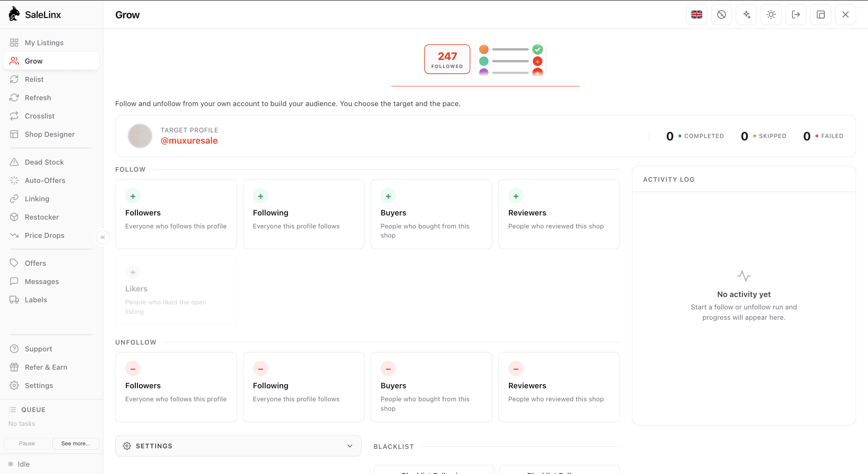The height and width of the screenshot is (474, 868).
Task: Collapse the sidebar with the double-chevron
Action: [x=103, y=237]
